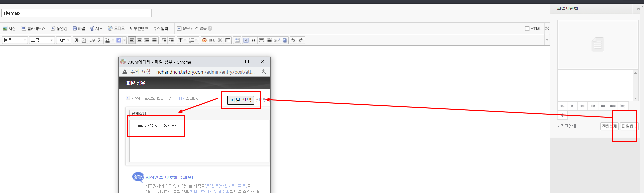Toggle 문단 간격 없음 checkbox
This screenshot has height=193, width=644.
179,28
